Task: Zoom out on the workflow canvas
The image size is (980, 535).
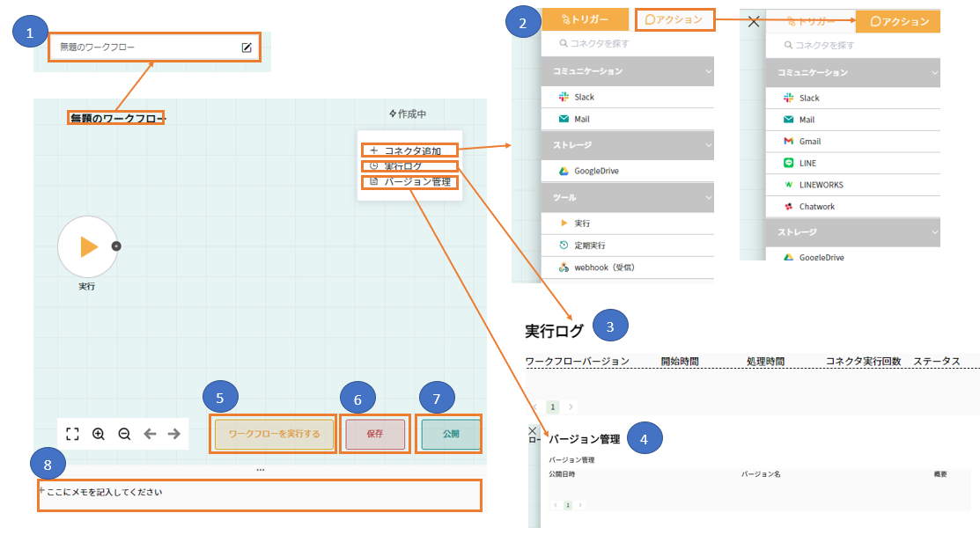Action: click(x=124, y=434)
